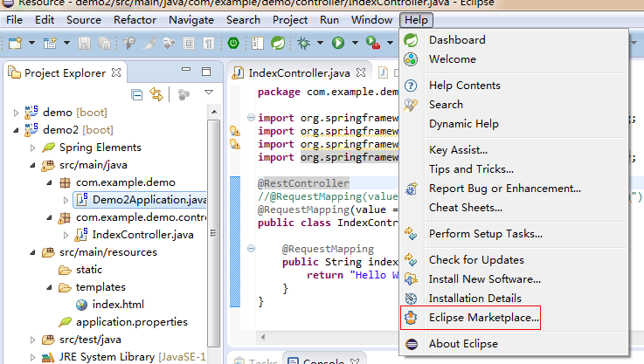Viewport: 644px width, 364px height.
Task: Open Eclipse Marketplace...
Action: pos(484,318)
